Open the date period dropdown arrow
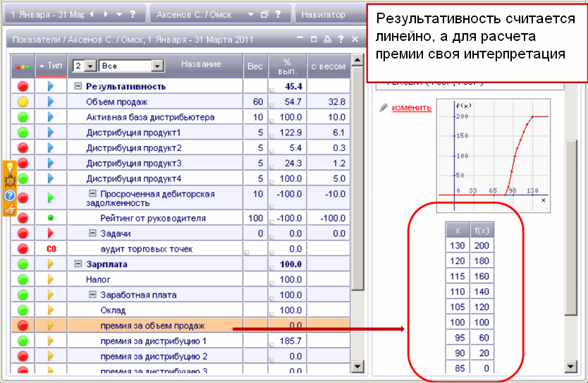This screenshot has width=588, height=383. click(119, 15)
